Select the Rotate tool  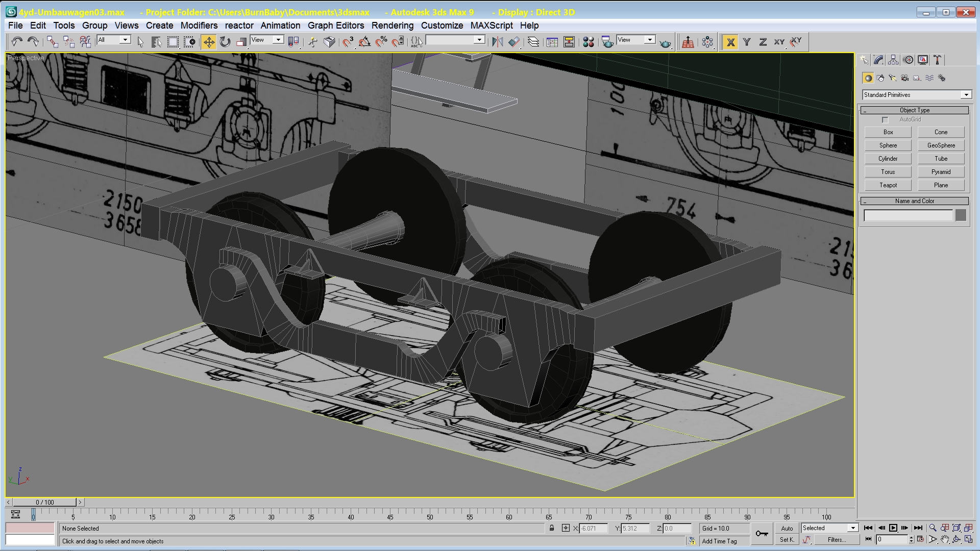225,42
